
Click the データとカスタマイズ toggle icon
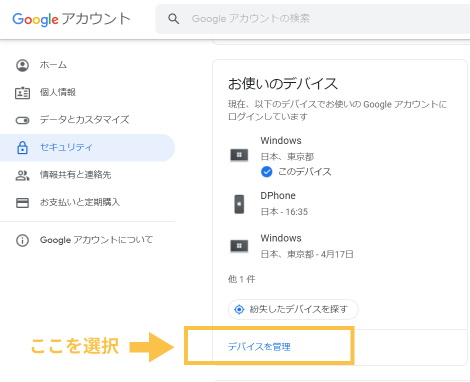click(x=22, y=120)
